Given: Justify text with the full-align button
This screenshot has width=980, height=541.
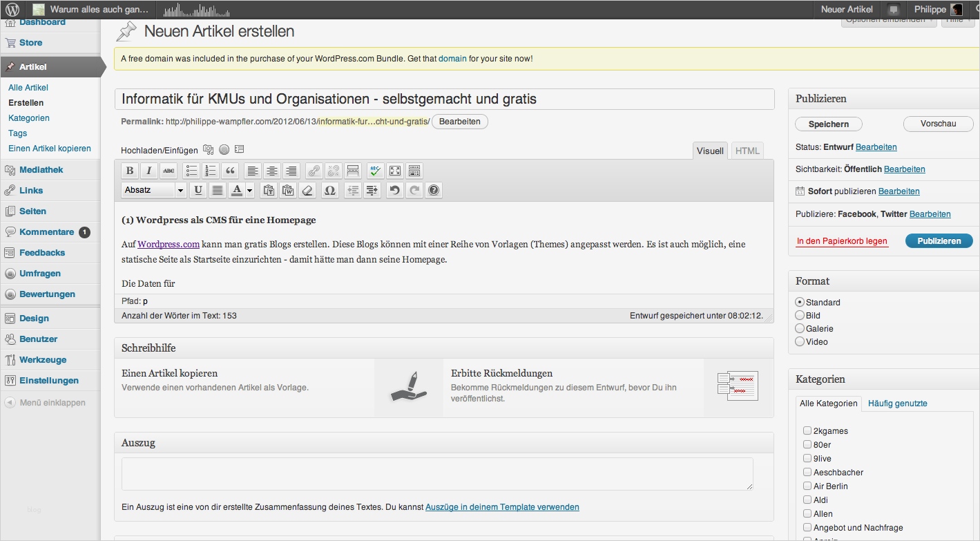Looking at the screenshot, I should coord(218,190).
